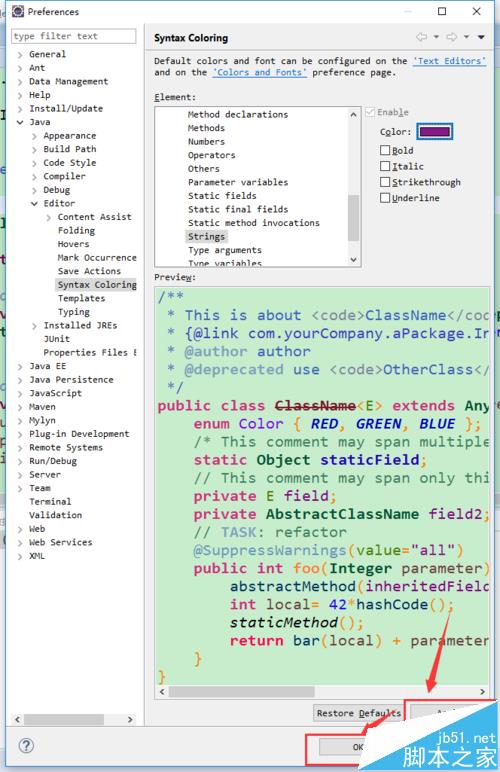Select Web Services in preferences tree
The image size is (500, 772).
(x=61, y=542)
